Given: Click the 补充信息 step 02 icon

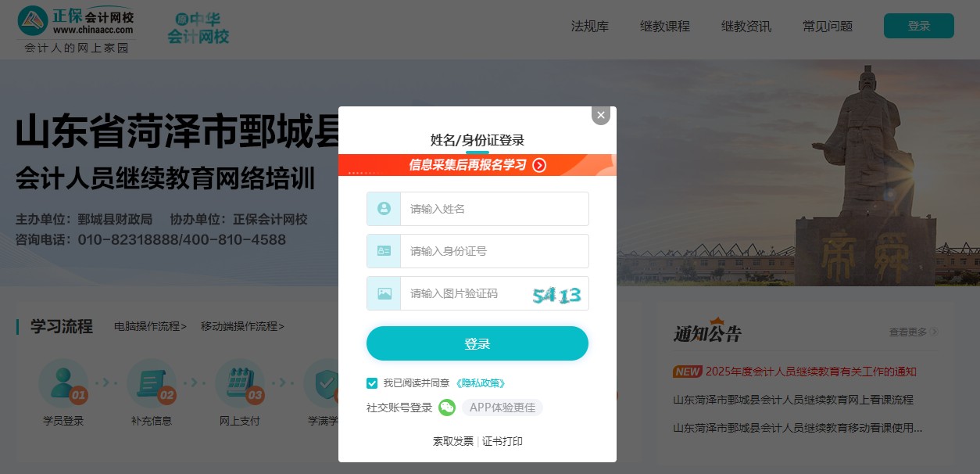Looking at the screenshot, I should [x=152, y=382].
